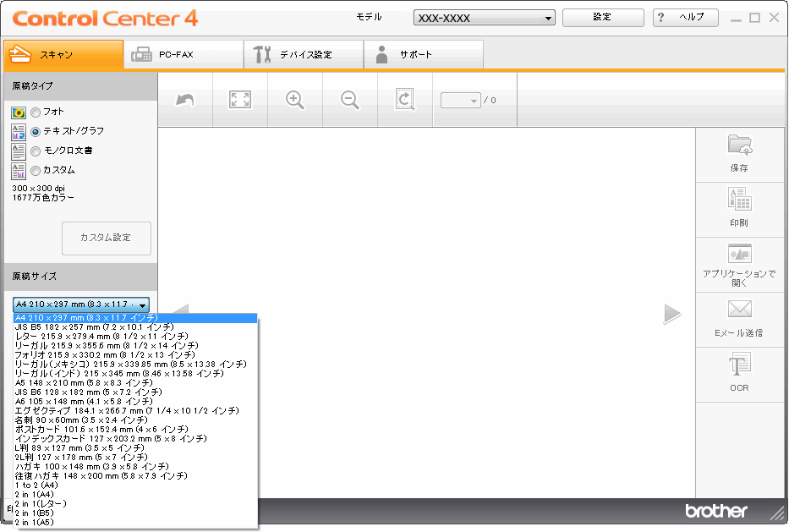
Task: Open the page number dropdown in toolbar
Action: (460, 100)
